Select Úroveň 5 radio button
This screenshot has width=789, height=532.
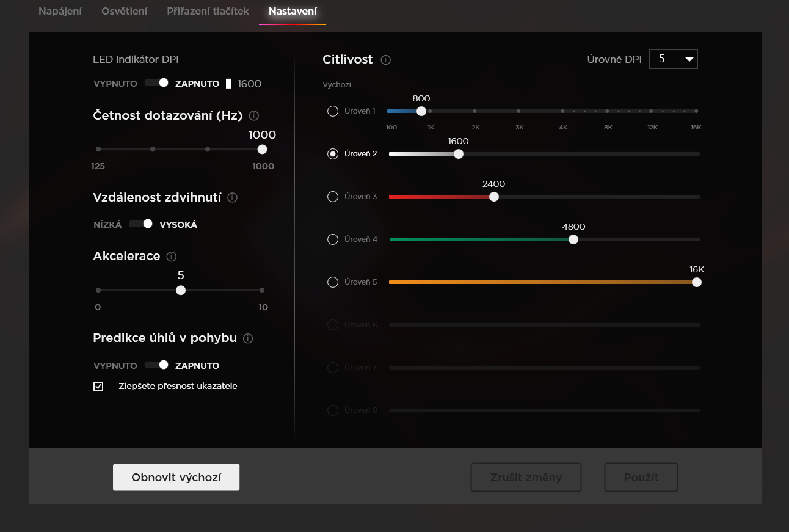click(x=333, y=282)
